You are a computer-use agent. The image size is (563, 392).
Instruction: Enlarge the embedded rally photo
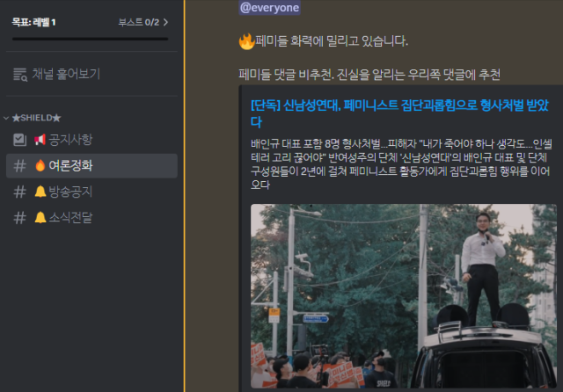pyautogui.click(x=403, y=296)
